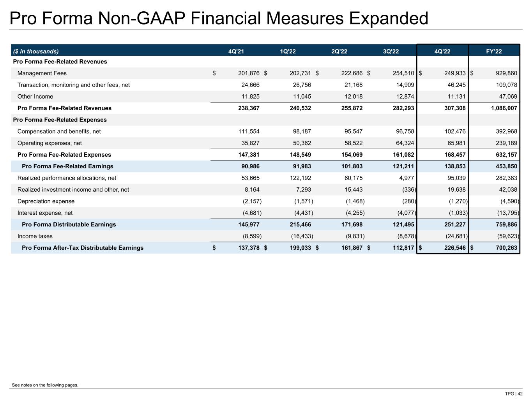Click the FY'22 column header
The image size is (532, 399).
(x=494, y=51)
